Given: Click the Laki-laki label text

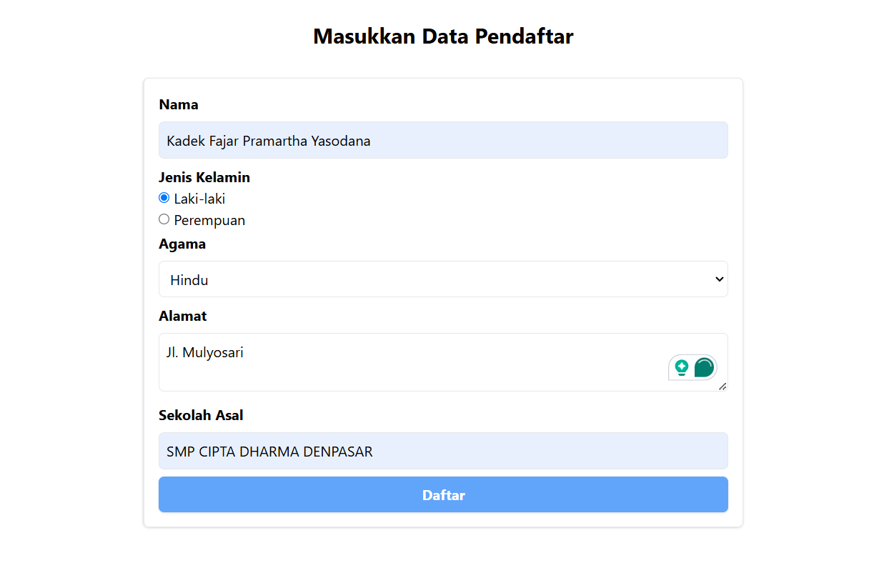Looking at the screenshot, I should click(199, 199).
